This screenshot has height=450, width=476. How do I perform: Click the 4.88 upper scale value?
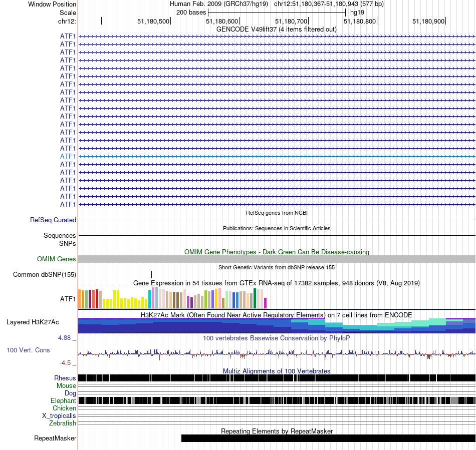click(64, 338)
